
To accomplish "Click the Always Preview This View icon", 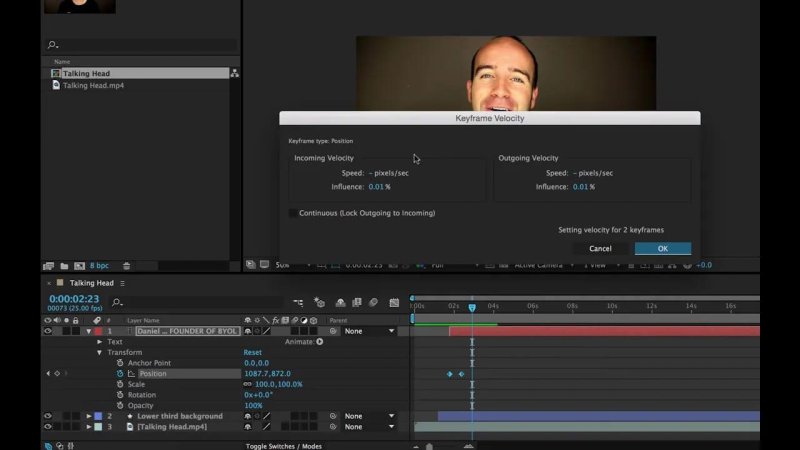I will click(x=251, y=265).
